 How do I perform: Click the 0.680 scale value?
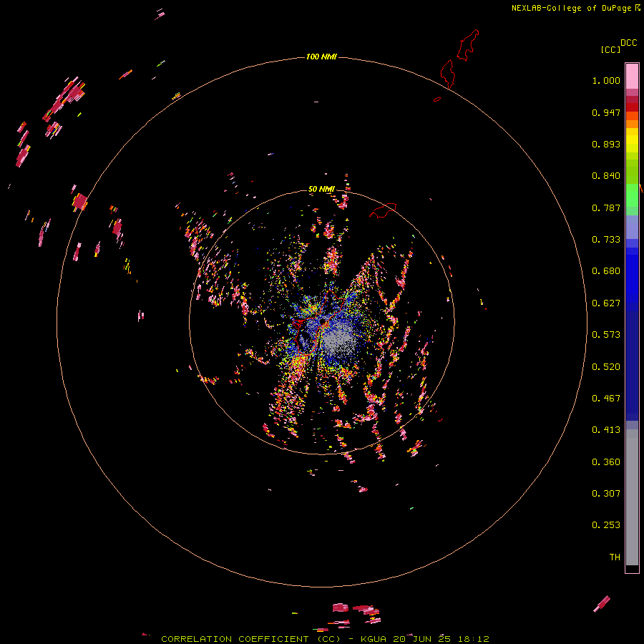click(606, 271)
